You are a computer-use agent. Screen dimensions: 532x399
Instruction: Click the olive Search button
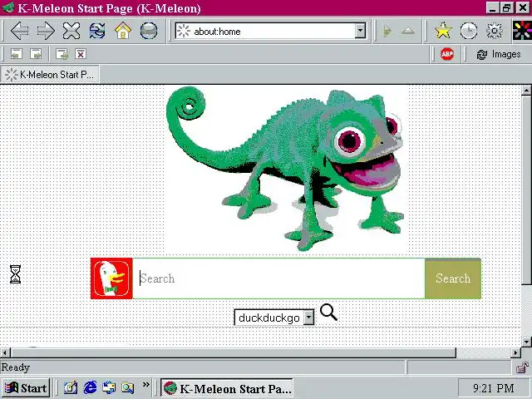point(453,278)
